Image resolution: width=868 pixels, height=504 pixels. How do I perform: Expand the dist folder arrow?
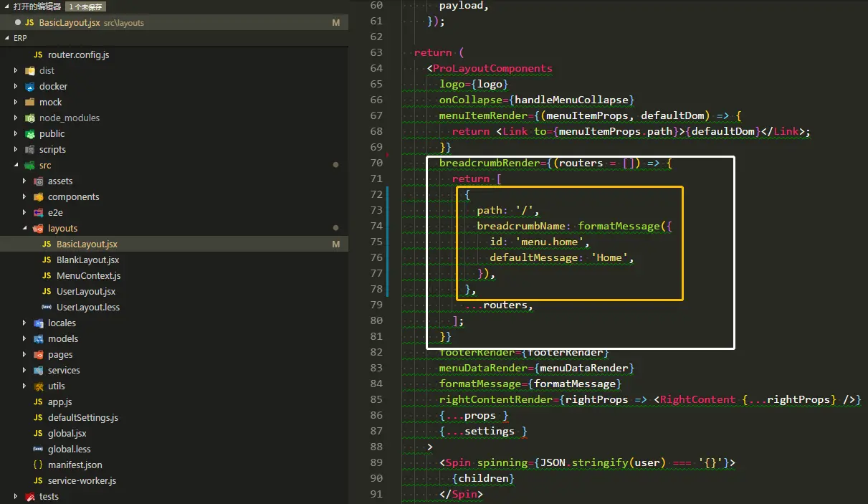coord(16,70)
